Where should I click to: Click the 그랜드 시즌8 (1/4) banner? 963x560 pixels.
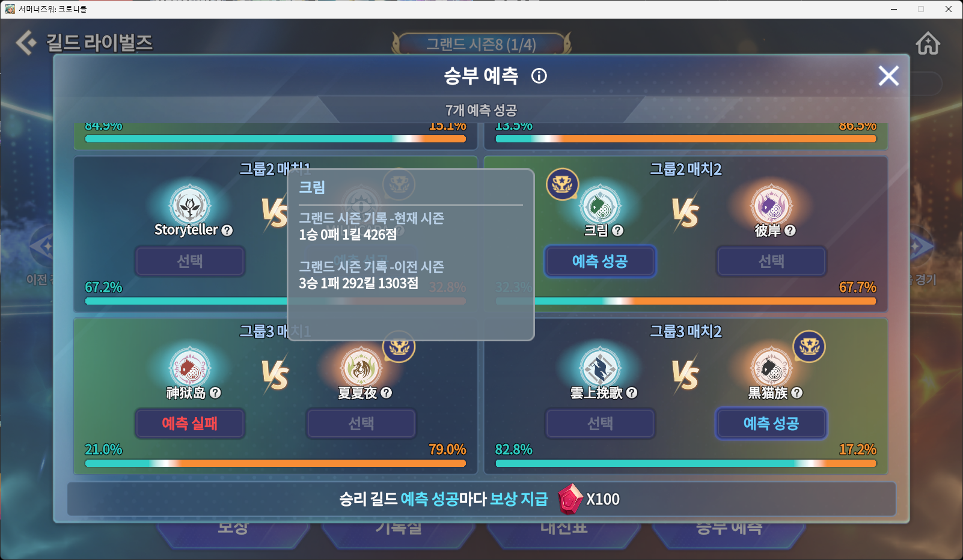(481, 44)
